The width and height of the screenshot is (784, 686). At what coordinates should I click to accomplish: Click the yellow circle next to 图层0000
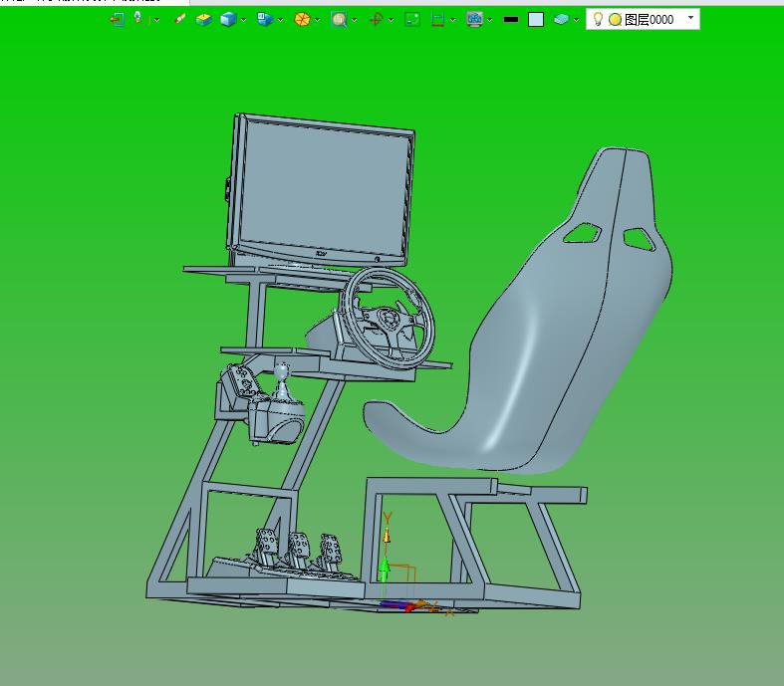pos(615,20)
